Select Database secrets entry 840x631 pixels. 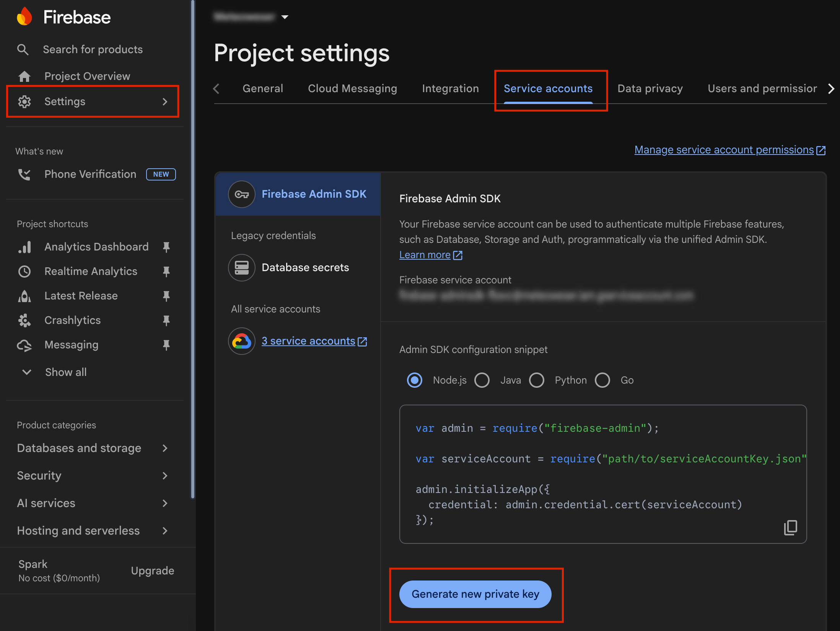click(x=298, y=268)
